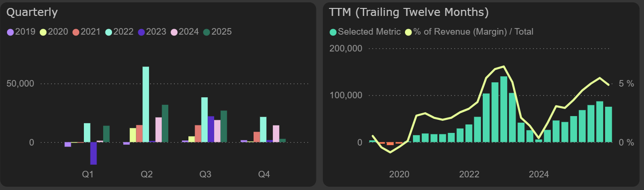Screen dimensions: 644x190
Task: Click the Quarterly chart title
Action: coord(32,12)
